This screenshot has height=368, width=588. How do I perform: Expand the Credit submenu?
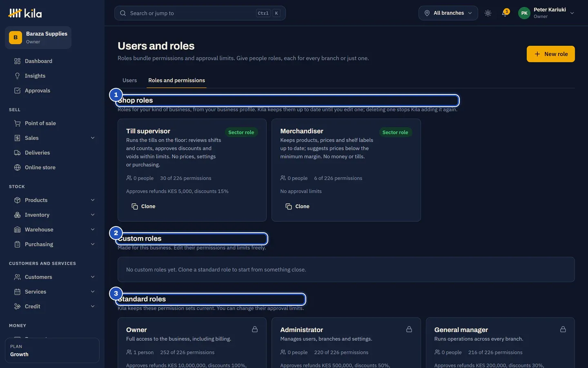pyautogui.click(x=93, y=306)
